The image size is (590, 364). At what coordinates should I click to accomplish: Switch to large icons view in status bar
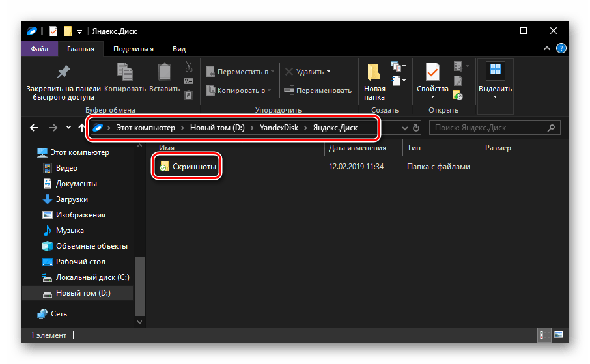(559, 335)
